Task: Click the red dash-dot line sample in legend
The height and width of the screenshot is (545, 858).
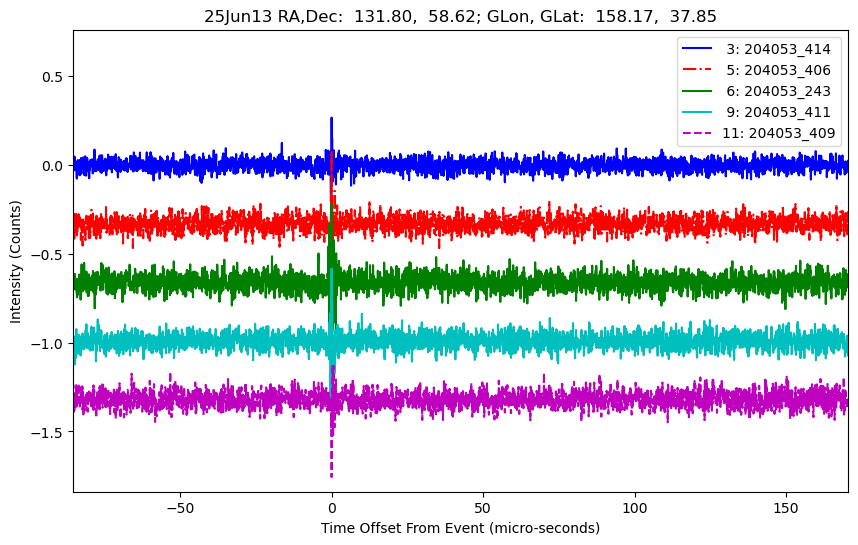Action: point(697,70)
